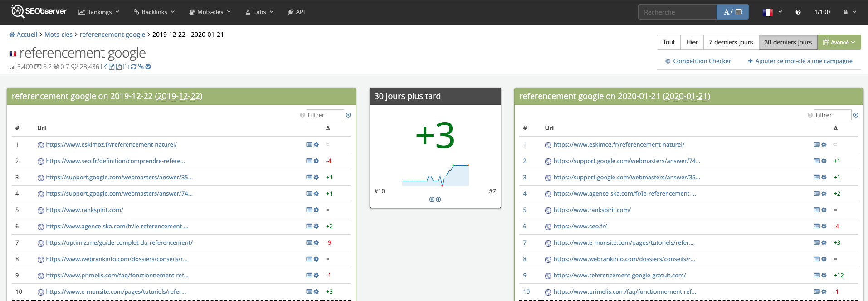Screen dimensions: 868x301
Task: Open gear settings for https://www.seo.fr/ row
Action: point(824,226)
